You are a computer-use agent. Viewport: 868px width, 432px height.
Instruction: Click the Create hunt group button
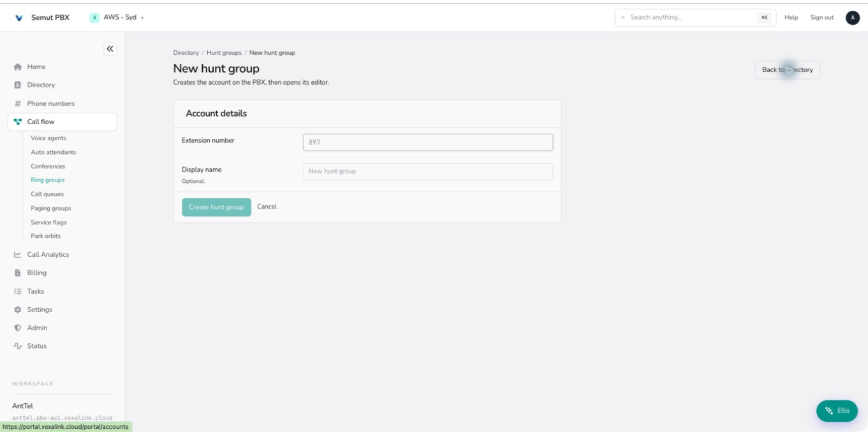(216, 207)
